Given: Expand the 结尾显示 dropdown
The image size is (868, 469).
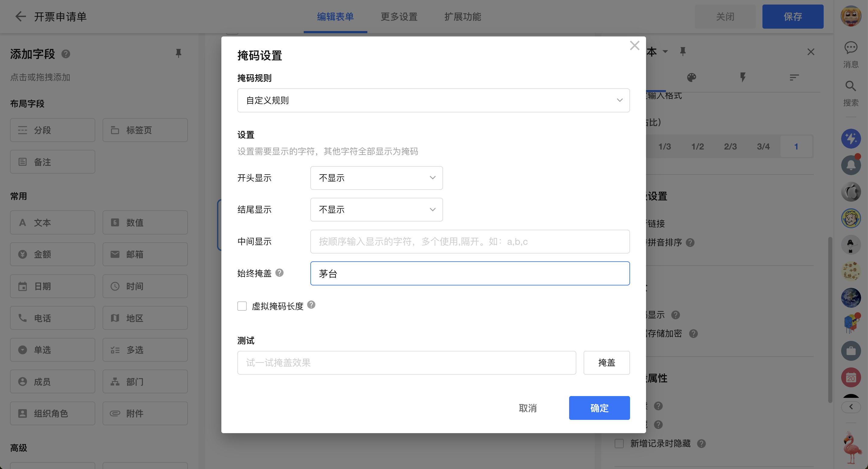Looking at the screenshot, I should [x=376, y=210].
